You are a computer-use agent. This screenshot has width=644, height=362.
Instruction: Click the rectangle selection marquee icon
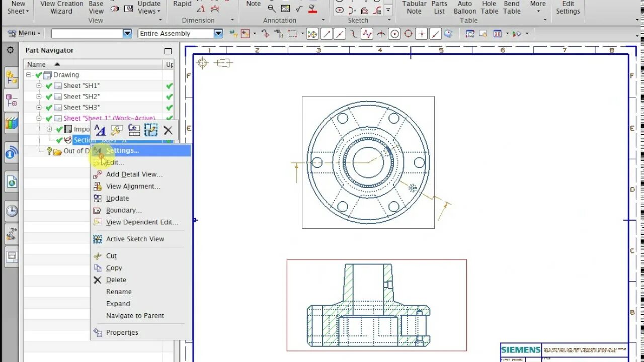click(293, 34)
